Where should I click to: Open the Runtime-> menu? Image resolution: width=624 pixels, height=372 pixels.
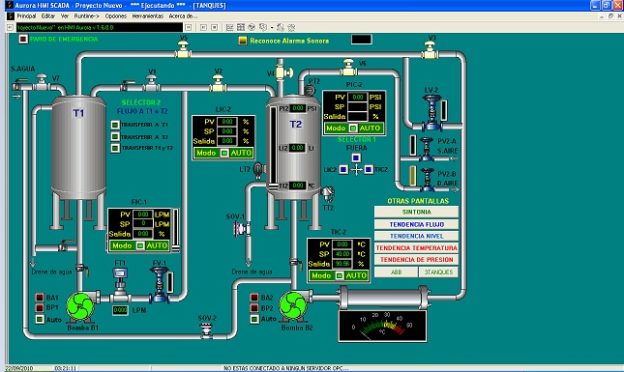(x=86, y=16)
